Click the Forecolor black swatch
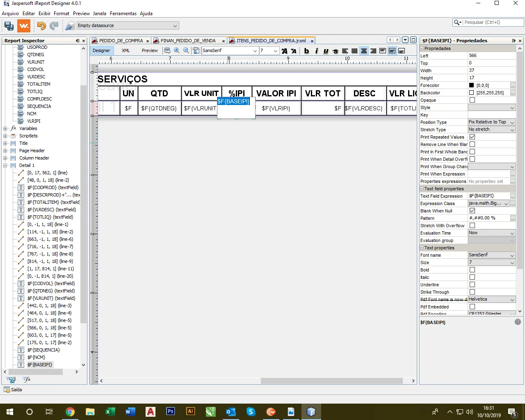 (472, 85)
